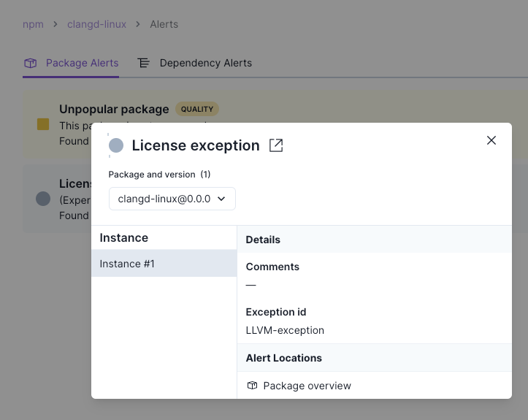
Task: Open the clangd-linux@0.0.0 version dropdown
Action: (172, 199)
